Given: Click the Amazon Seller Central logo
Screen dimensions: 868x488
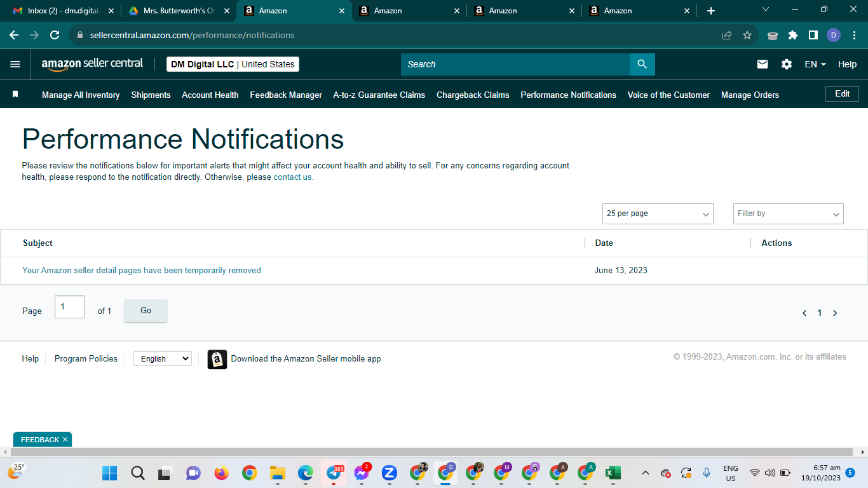Looking at the screenshot, I should pyautogui.click(x=92, y=64).
